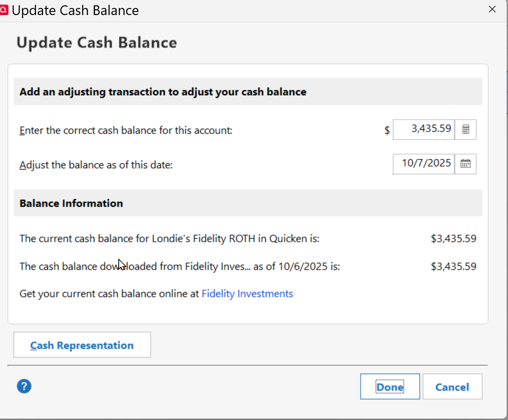The image size is (508, 420).
Task: Open the calendar date picker icon
Action: [x=465, y=164]
